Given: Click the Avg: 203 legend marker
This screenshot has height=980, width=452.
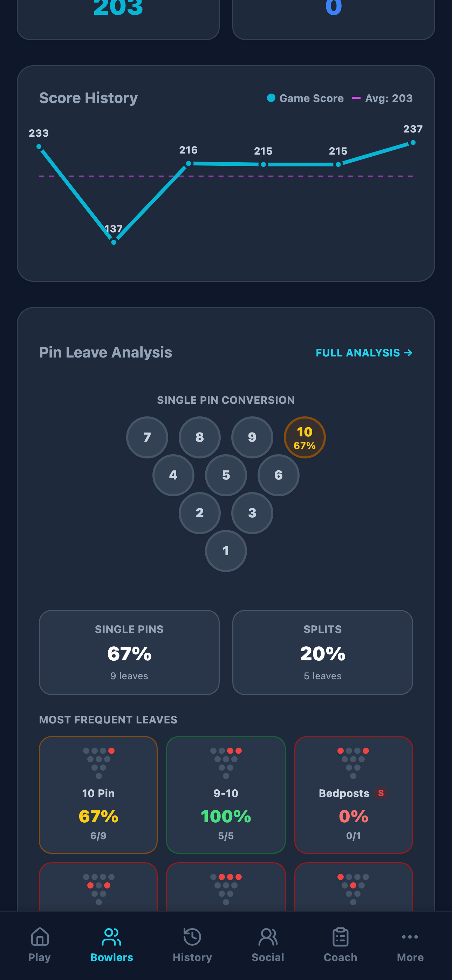Looking at the screenshot, I should (x=357, y=98).
